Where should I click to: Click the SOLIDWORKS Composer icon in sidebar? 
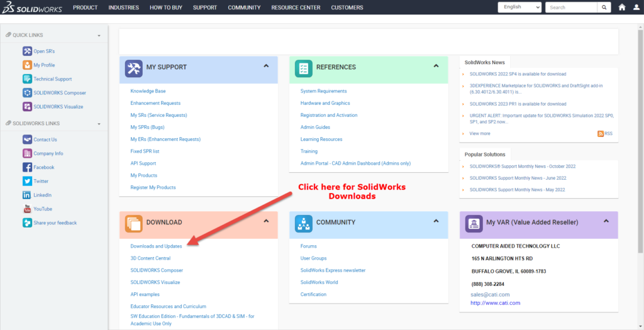[x=27, y=92]
